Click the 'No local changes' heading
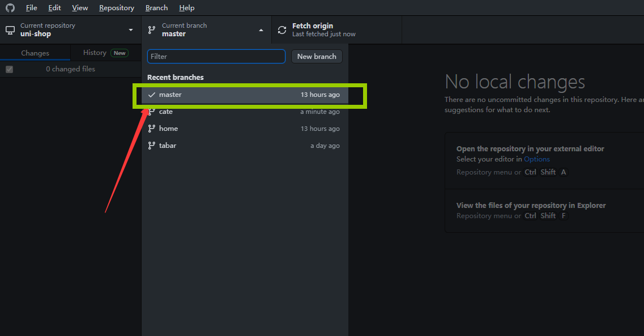The width and height of the screenshot is (644, 336). (515, 82)
